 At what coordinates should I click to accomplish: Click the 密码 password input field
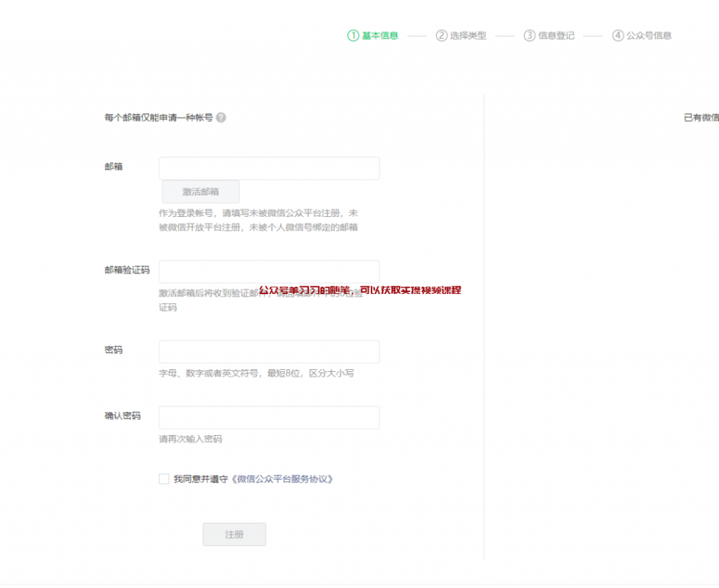coord(269,352)
